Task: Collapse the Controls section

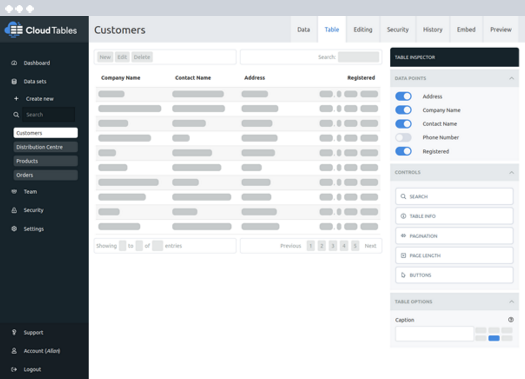Action: pos(512,172)
